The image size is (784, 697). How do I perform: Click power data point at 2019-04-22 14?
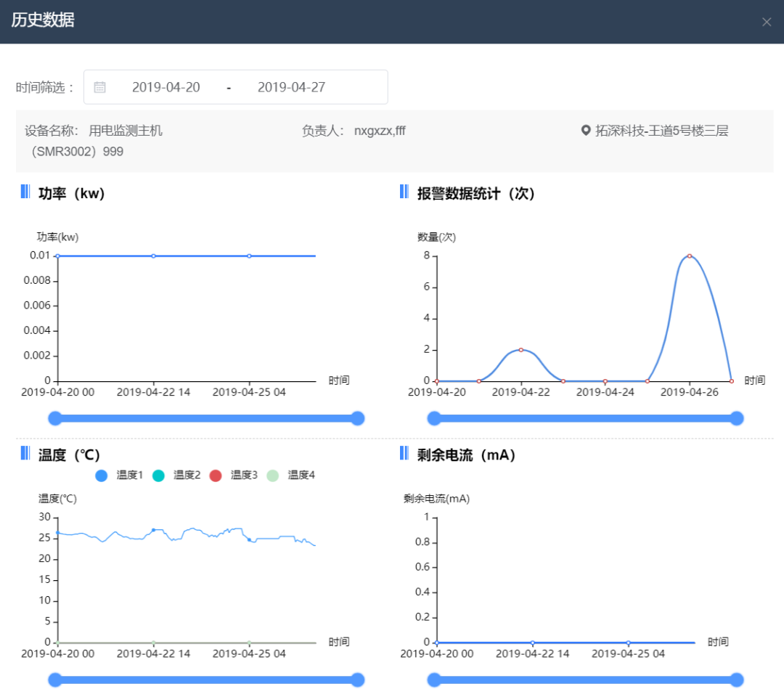pyautogui.click(x=153, y=256)
